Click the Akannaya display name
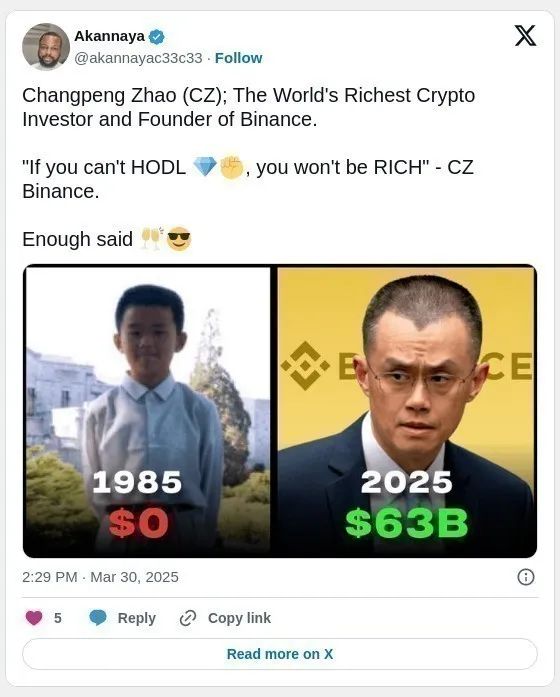 coord(109,36)
